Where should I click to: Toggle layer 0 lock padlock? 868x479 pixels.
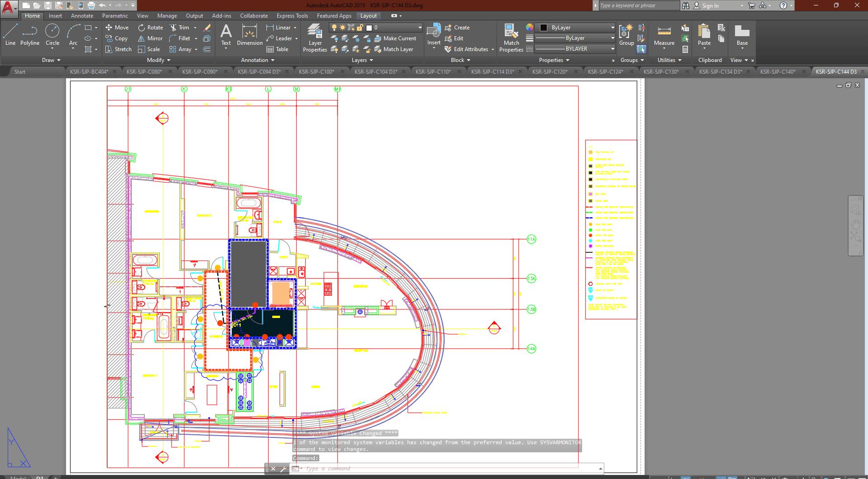coord(360,28)
